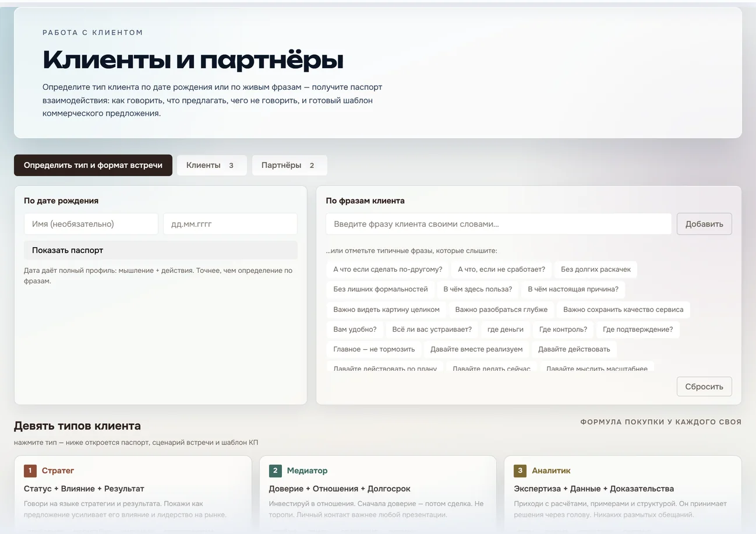The width and height of the screenshot is (756, 534).
Task: Open the «Стратег» client type card
Action: 133,494
